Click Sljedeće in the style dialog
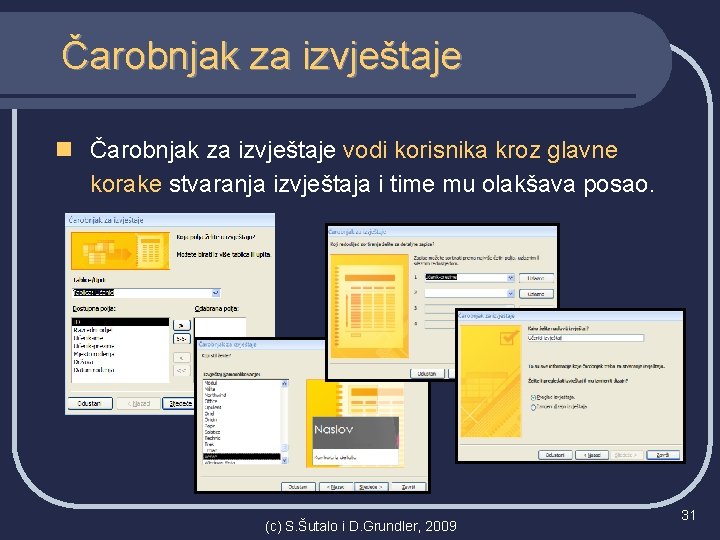 pyautogui.click(x=371, y=487)
